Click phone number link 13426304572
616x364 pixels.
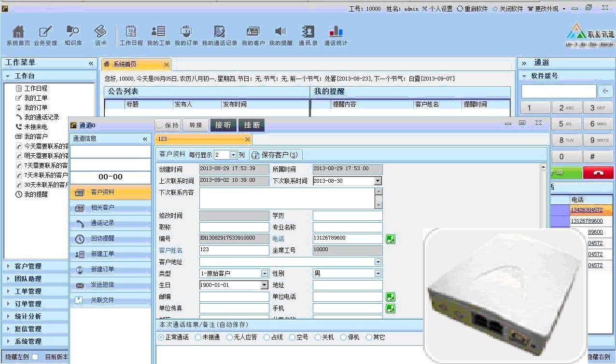[587, 210]
